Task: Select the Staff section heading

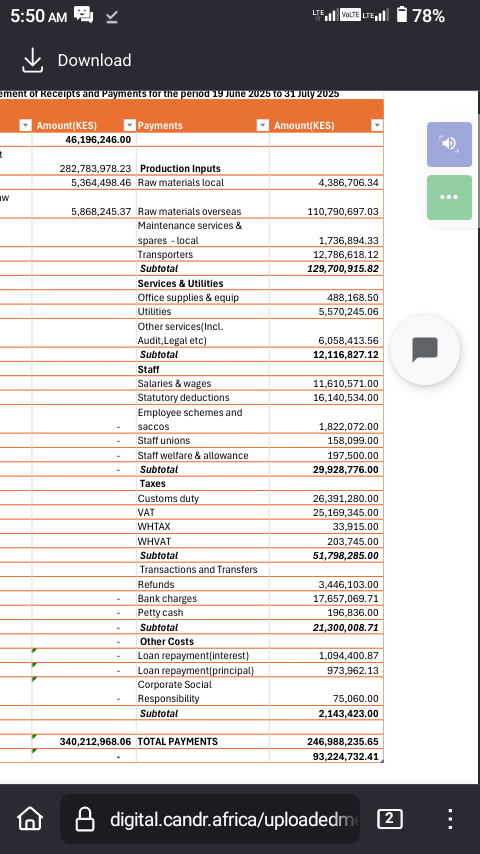Action: point(148,369)
